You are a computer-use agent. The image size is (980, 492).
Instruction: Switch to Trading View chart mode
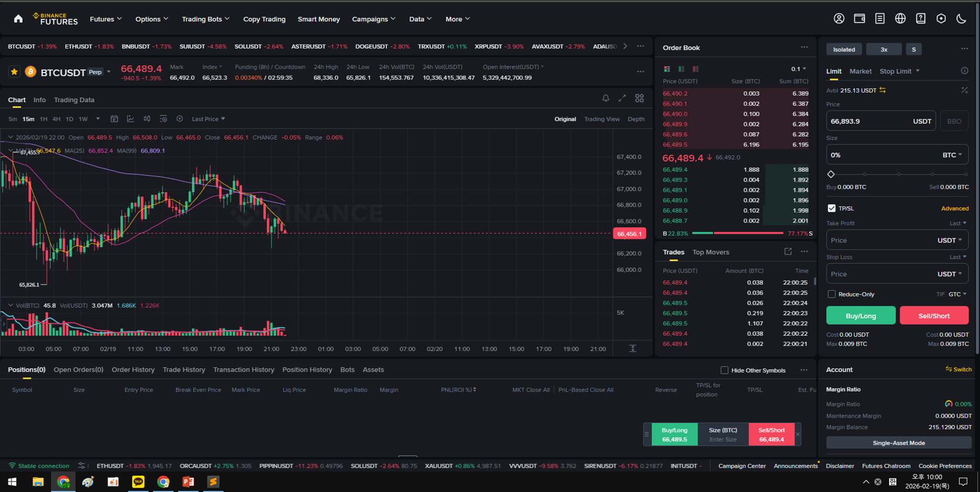pyautogui.click(x=601, y=119)
